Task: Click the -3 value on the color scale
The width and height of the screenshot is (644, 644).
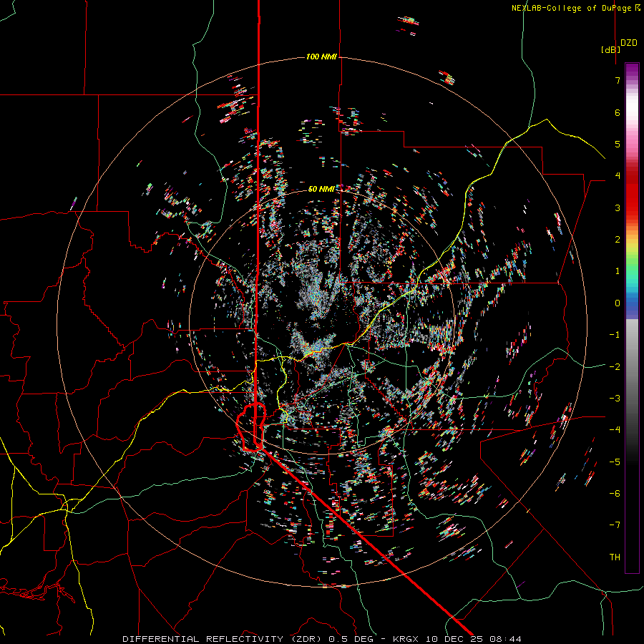Action: (x=615, y=399)
